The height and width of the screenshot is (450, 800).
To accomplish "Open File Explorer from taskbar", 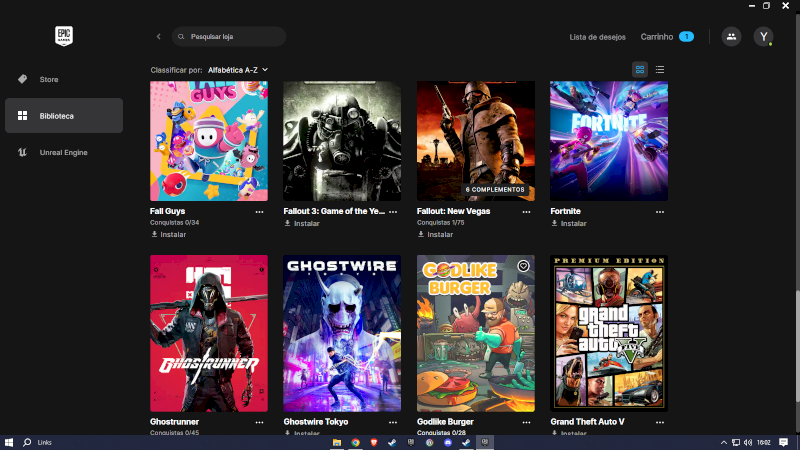I will (x=337, y=442).
